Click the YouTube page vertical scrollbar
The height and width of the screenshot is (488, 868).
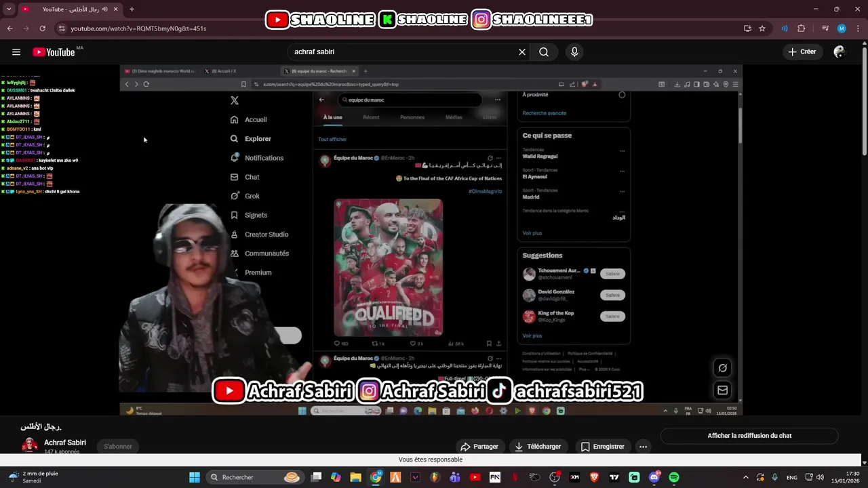pos(864,102)
